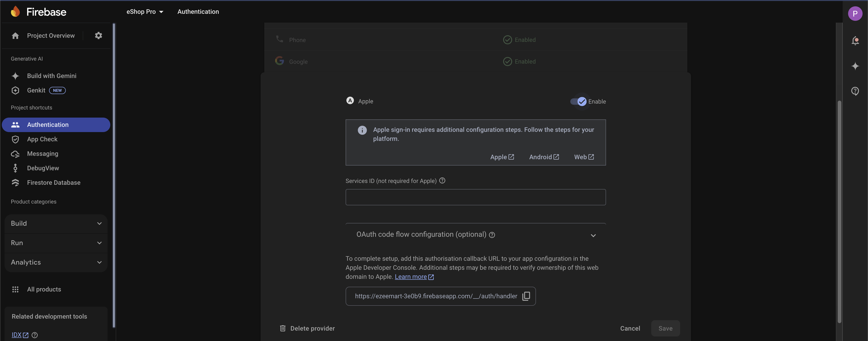Screen dimensions: 868x341
Task: Click the IDX help question icon
Action: tap(34, 335)
